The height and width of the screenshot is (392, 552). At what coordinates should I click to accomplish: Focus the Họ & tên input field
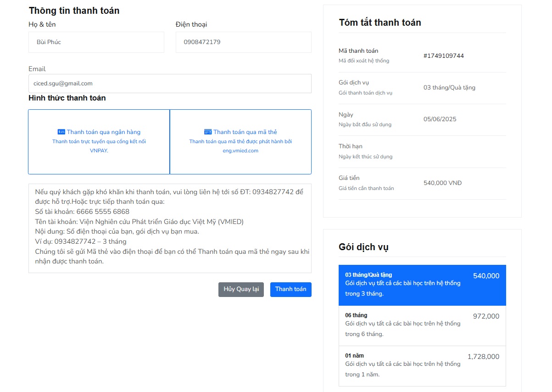point(96,42)
